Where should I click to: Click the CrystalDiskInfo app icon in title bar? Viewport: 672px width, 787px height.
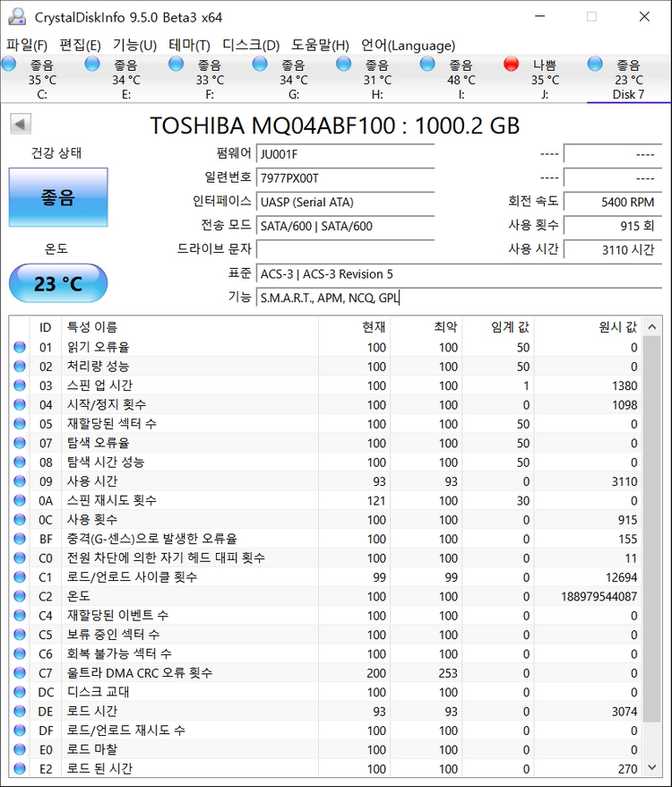(17, 16)
